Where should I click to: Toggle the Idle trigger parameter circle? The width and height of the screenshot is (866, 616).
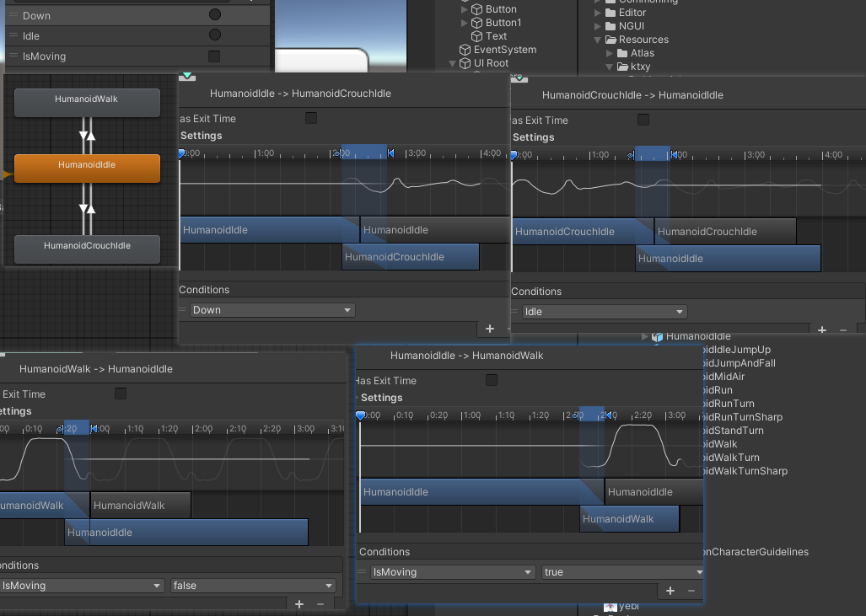click(x=215, y=35)
